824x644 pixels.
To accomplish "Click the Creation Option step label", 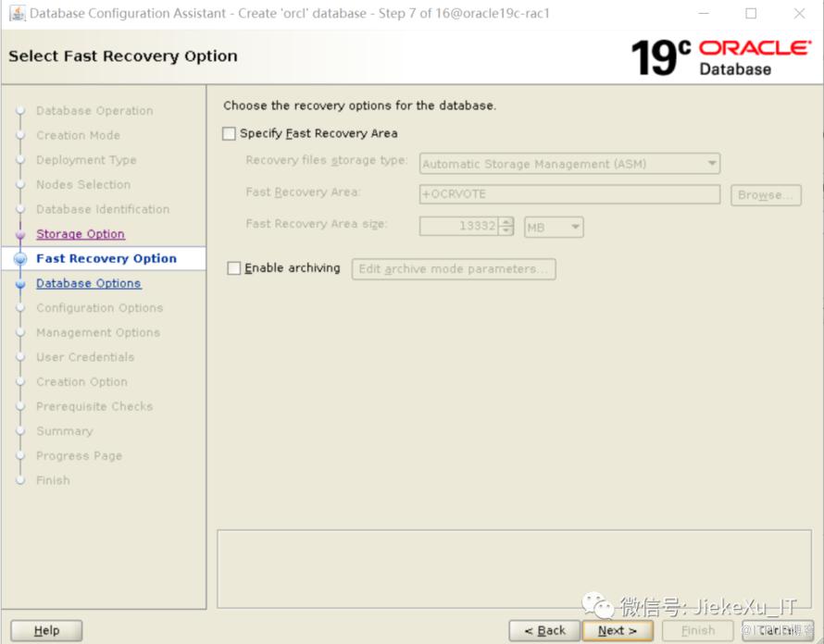I will [81, 382].
